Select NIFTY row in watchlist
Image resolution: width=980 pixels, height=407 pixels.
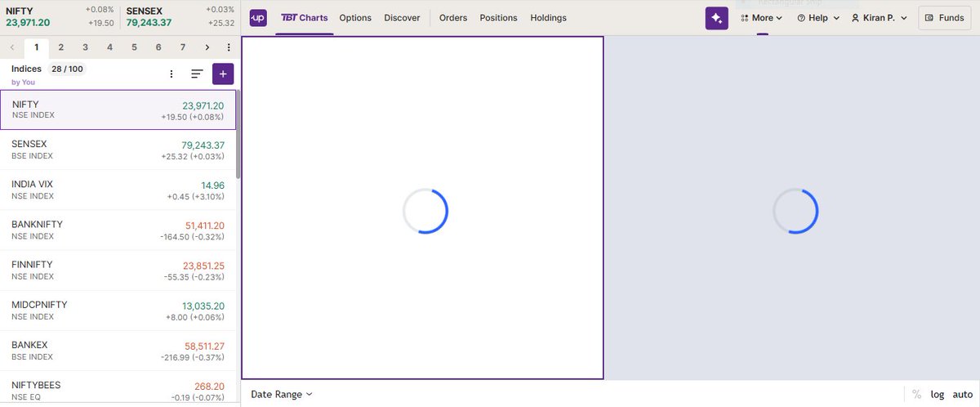click(x=118, y=110)
